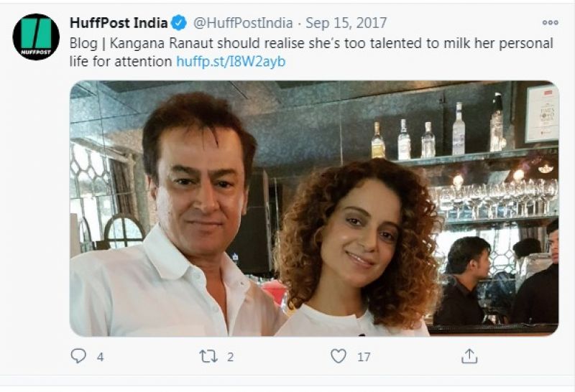575x392 pixels.
Task: Click the like count showing 17
Action: 363,357
